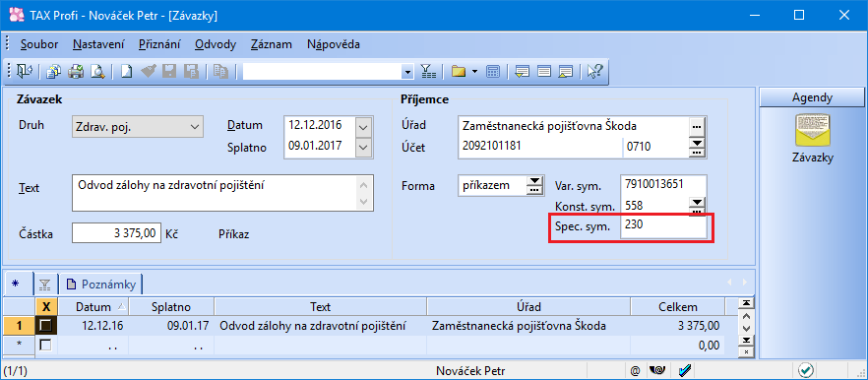Open the Závazky agenda envelope icon
Image resolution: width=868 pixels, height=380 pixels.
812,130
